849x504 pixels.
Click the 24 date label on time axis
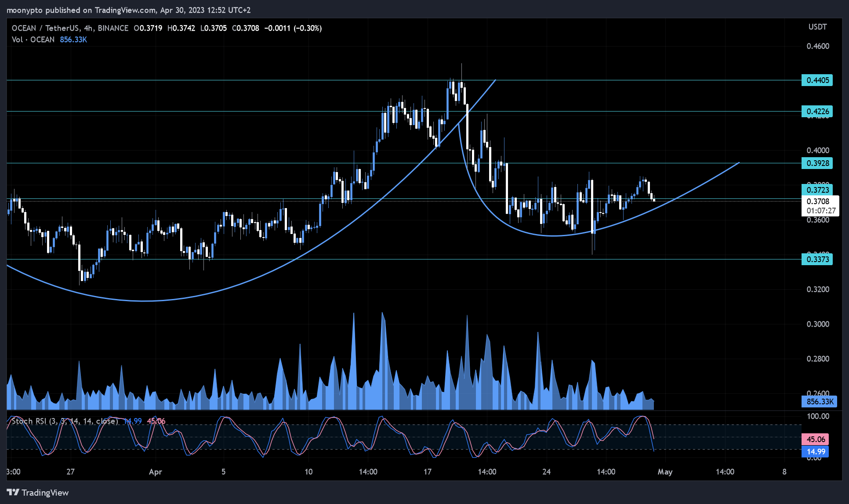(x=546, y=472)
